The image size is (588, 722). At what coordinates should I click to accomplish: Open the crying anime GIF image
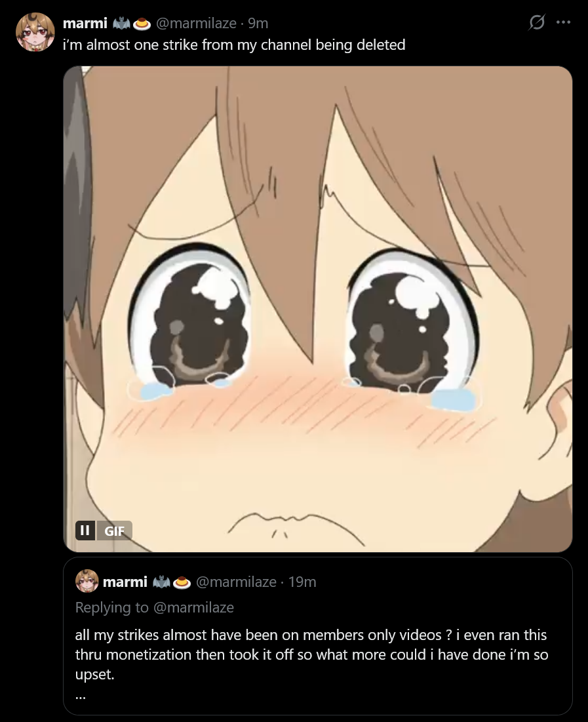tap(318, 309)
